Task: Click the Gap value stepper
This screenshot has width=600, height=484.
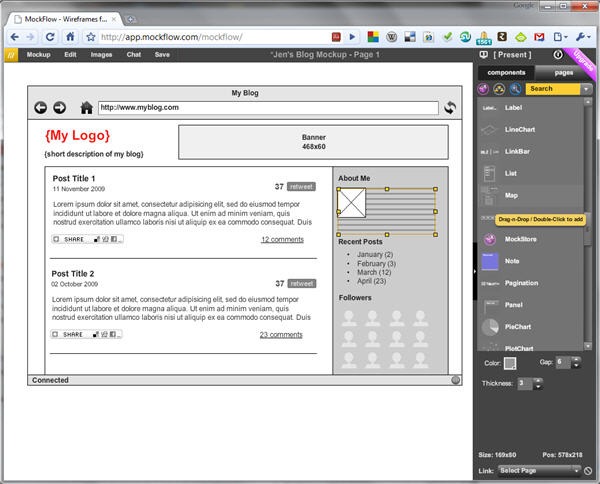Action: click(577, 362)
